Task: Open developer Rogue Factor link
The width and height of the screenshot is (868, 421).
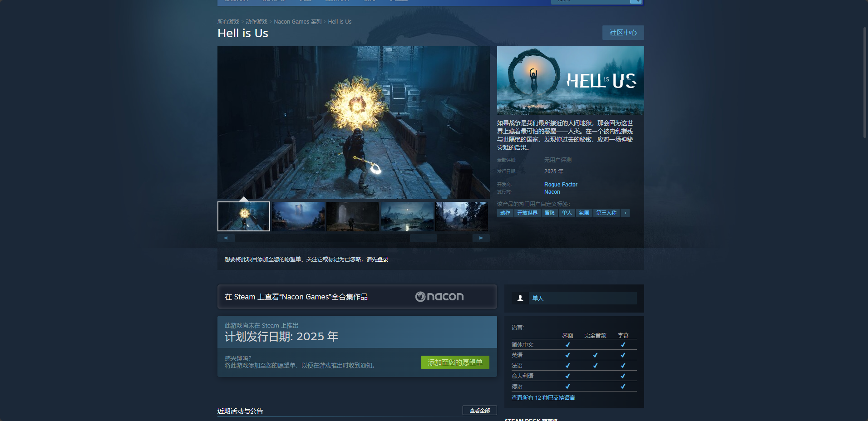Action: point(561,185)
